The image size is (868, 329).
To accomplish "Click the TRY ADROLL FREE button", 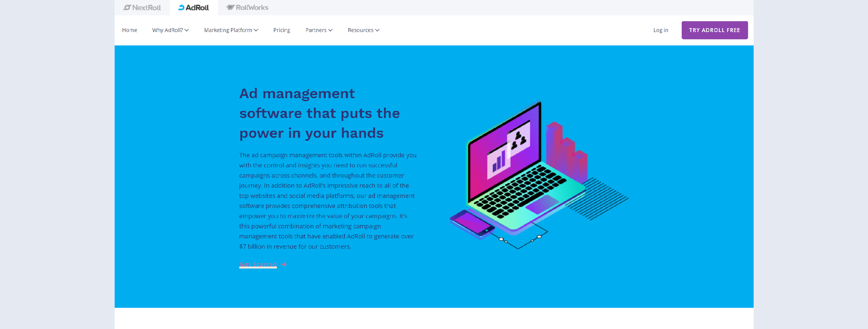I will 714,30.
